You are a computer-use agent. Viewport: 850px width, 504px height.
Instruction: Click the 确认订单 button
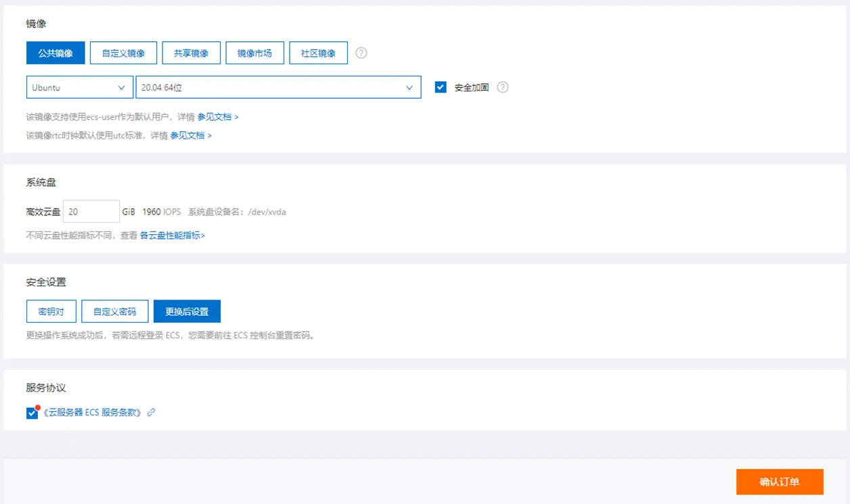(x=780, y=482)
